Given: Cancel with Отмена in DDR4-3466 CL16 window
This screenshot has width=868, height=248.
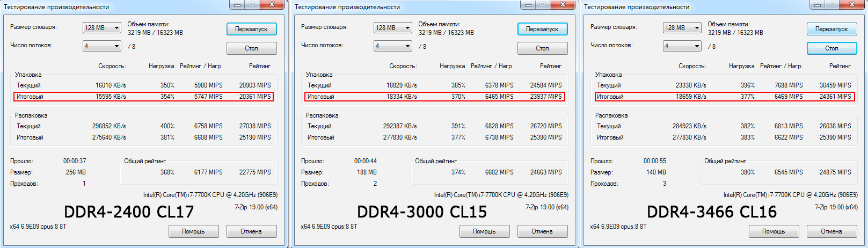Looking at the screenshot, I should (x=831, y=231).
